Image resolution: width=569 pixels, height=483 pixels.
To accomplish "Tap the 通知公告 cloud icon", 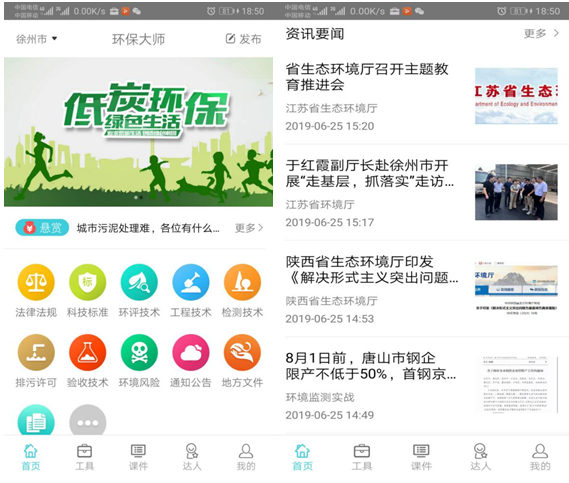I will point(191,352).
